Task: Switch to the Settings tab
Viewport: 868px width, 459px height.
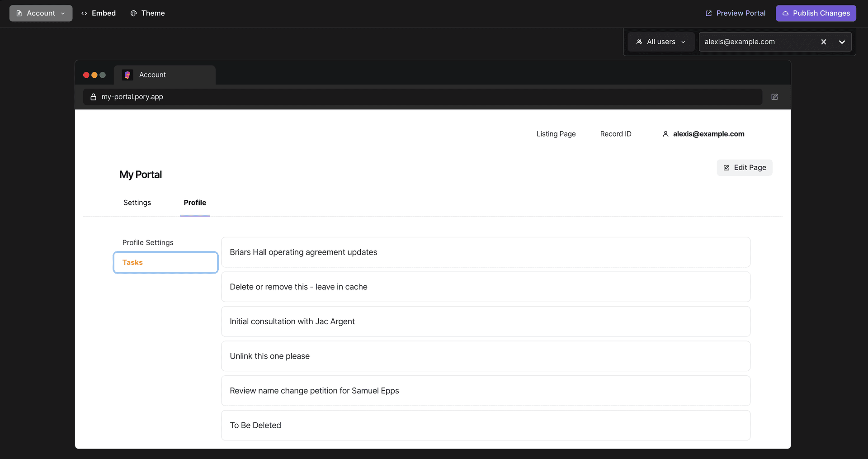Action: point(137,203)
